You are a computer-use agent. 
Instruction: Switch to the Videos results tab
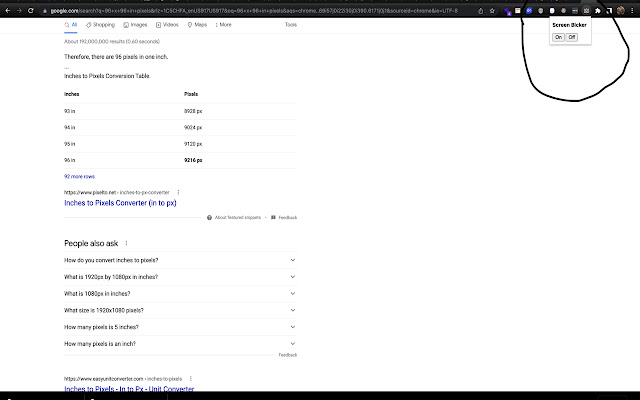167,25
